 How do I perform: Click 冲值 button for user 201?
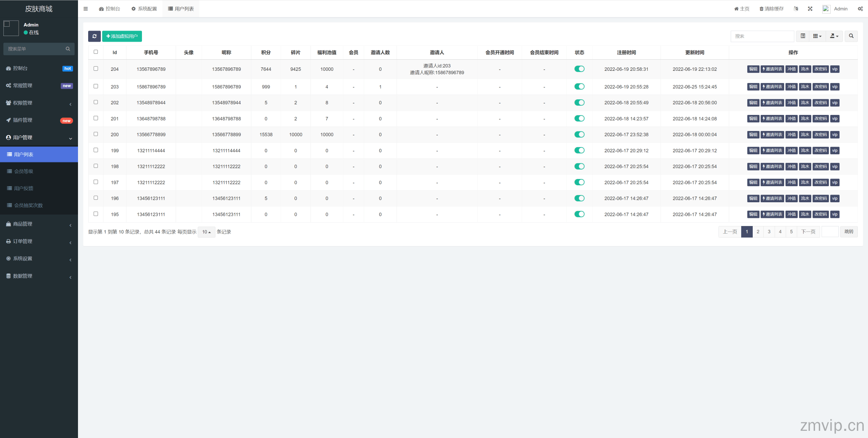coord(791,119)
